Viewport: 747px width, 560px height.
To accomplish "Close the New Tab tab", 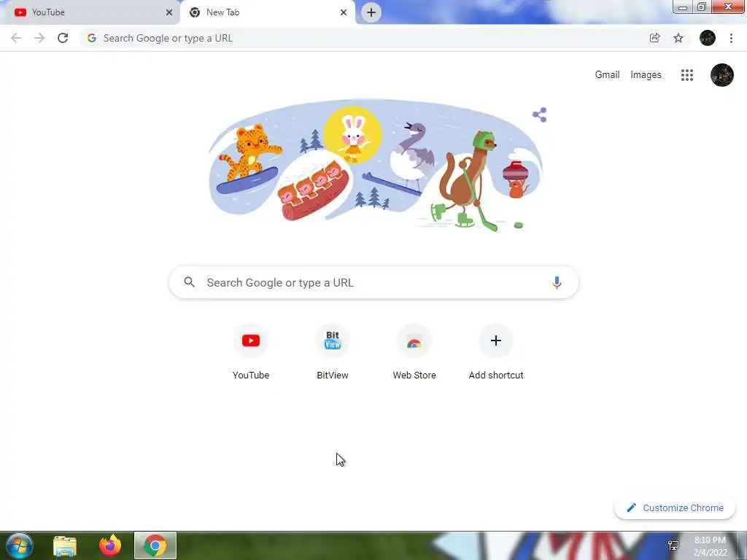I will [344, 12].
